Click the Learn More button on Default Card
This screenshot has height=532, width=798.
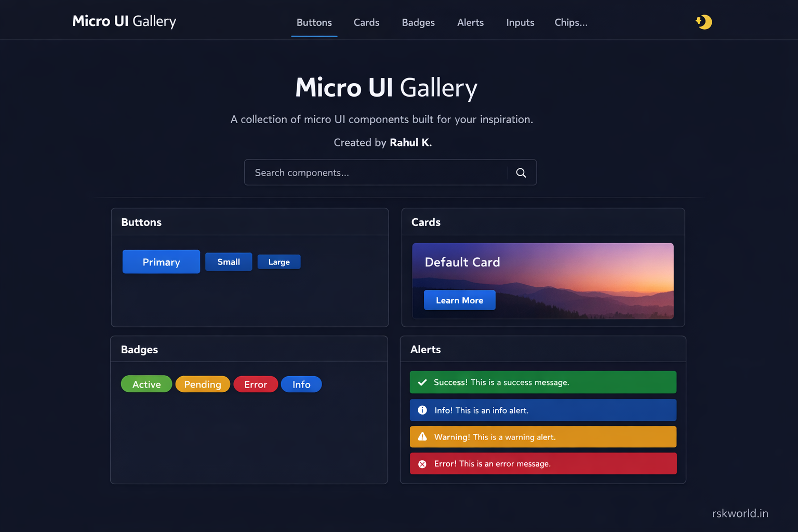pyautogui.click(x=459, y=300)
